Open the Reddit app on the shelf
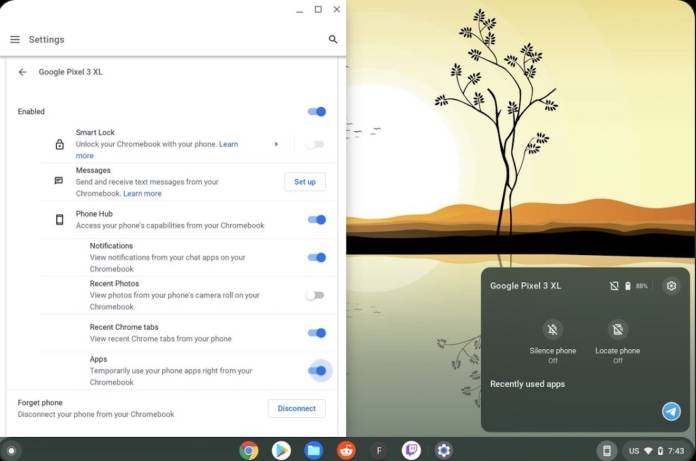The image size is (696, 461). point(346,451)
